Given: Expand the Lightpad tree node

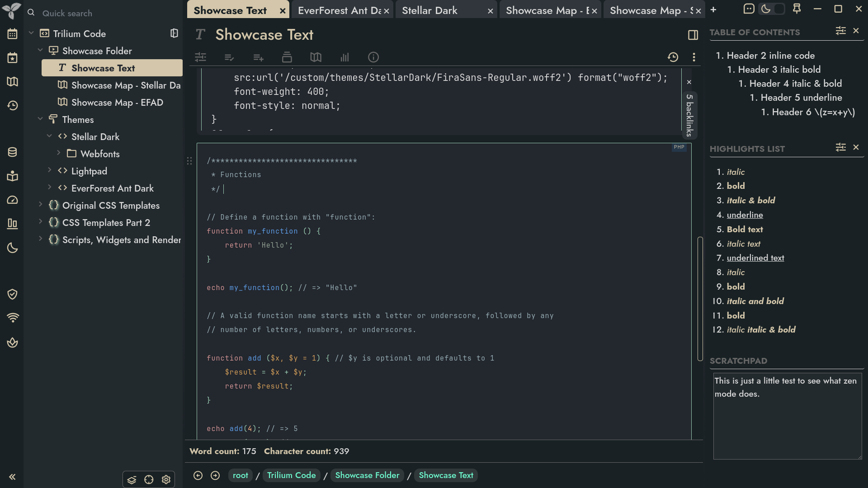Looking at the screenshot, I should tap(49, 171).
